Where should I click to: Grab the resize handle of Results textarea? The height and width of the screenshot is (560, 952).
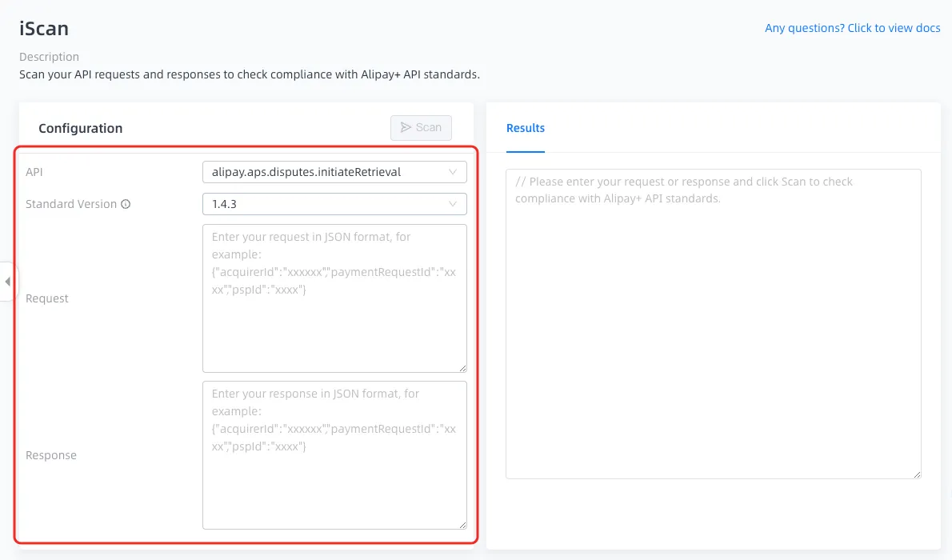pyautogui.click(x=916, y=474)
